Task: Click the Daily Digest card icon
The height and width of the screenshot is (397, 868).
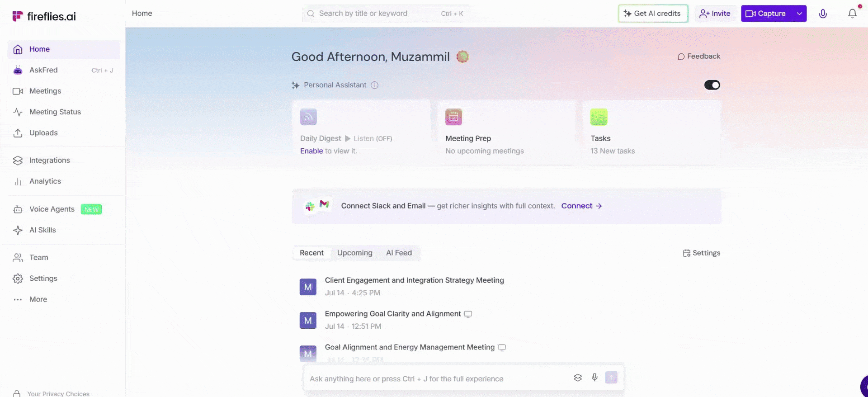Action: pyautogui.click(x=308, y=117)
